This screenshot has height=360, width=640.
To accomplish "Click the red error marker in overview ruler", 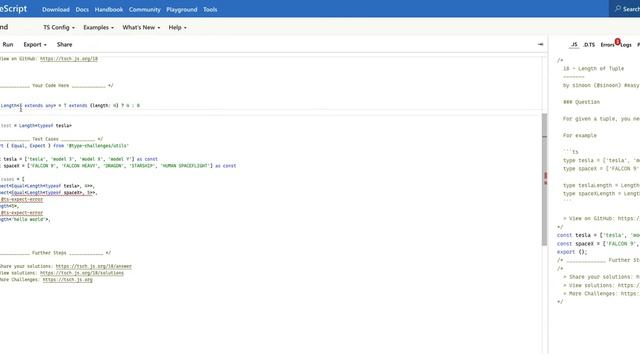I will tap(545, 177).
